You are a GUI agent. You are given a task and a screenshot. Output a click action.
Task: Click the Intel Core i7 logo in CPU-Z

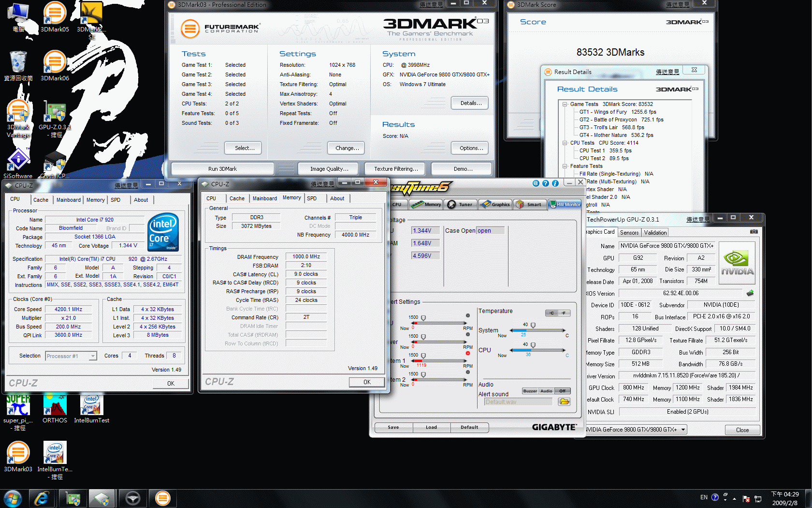click(x=163, y=232)
